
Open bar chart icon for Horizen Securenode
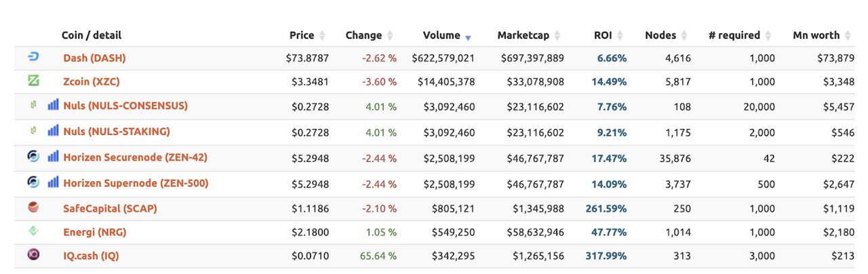click(x=54, y=156)
